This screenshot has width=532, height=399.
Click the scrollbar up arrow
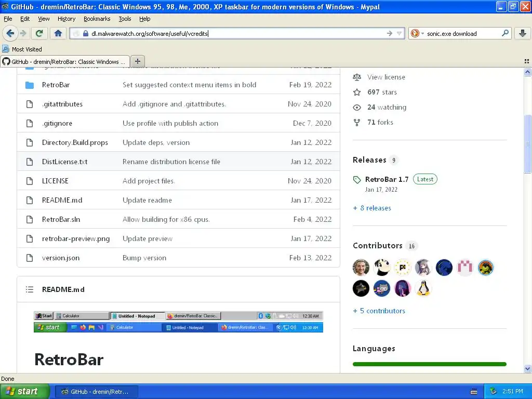point(527,72)
